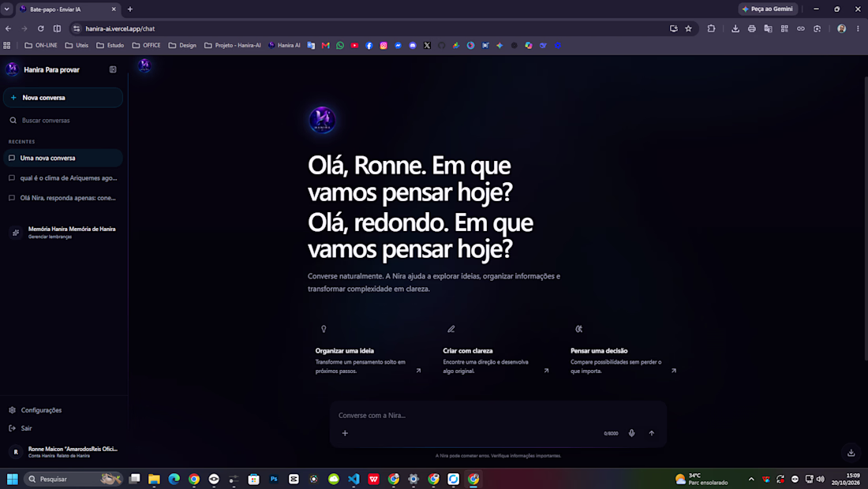Open YouTube bookmark icon
The height and width of the screenshot is (489, 868).
click(x=354, y=46)
